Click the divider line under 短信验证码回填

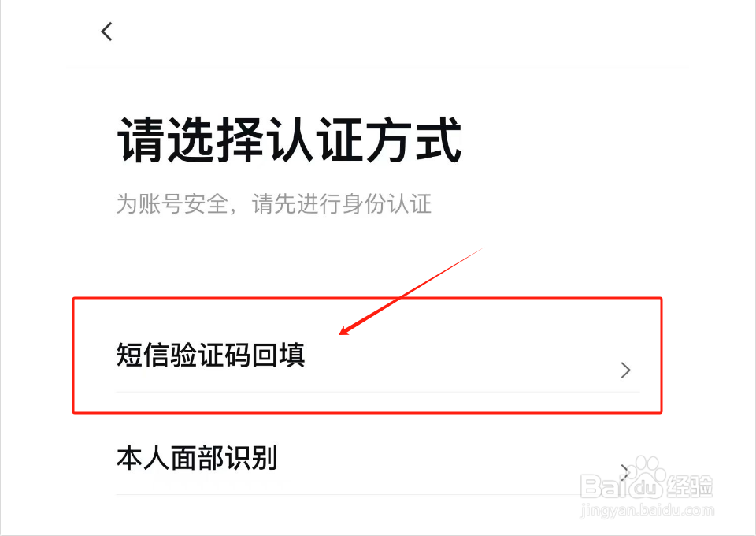coord(378,392)
